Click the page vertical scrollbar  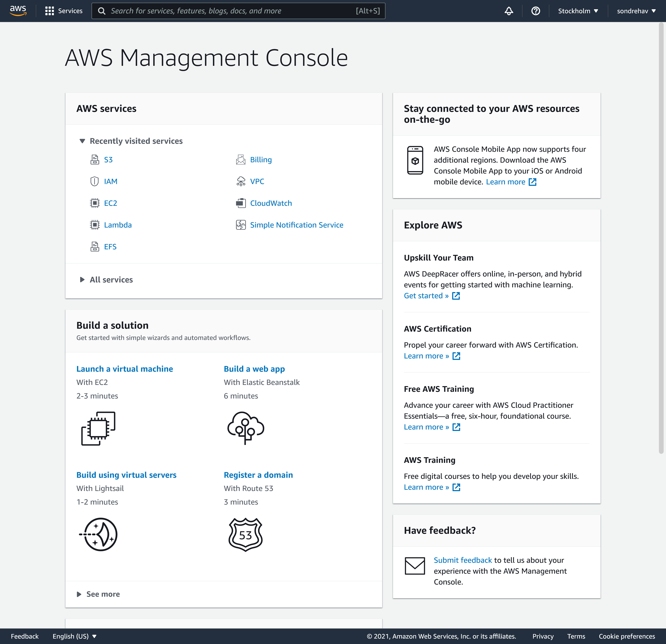coord(661,238)
